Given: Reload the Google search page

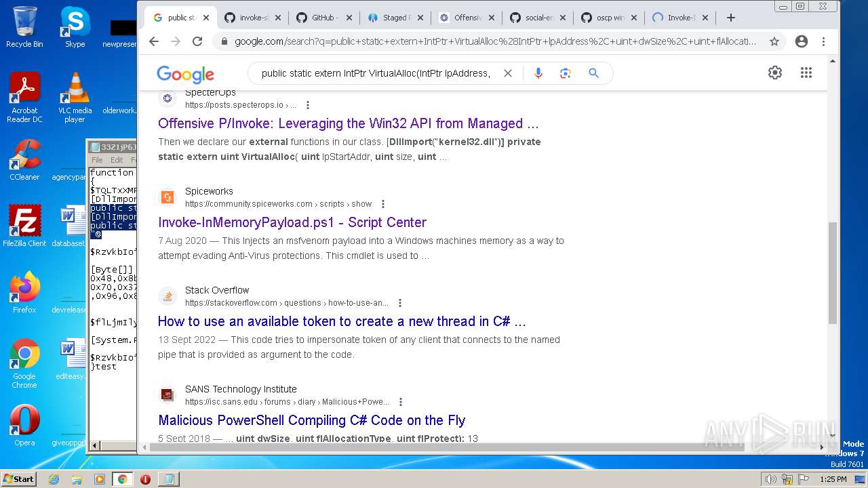Looking at the screenshot, I should [197, 41].
